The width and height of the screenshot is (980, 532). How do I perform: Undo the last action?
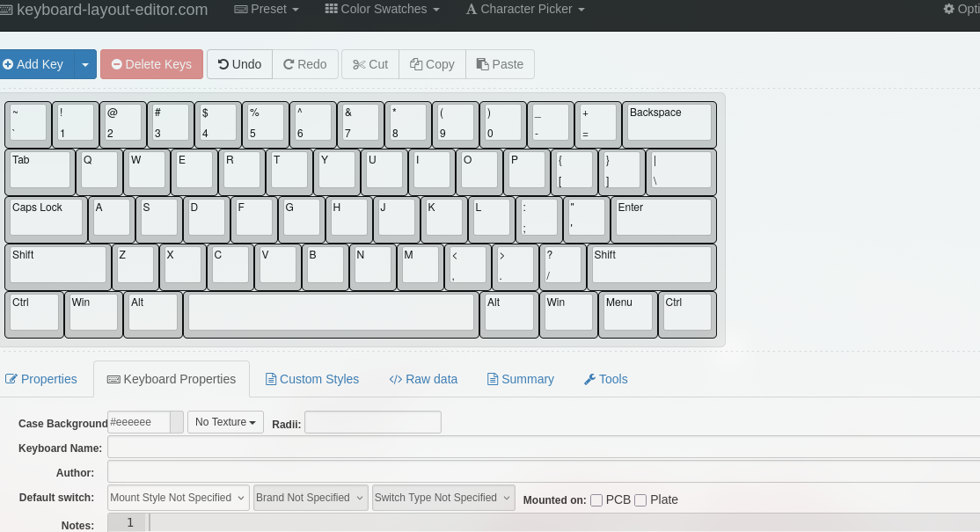pos(238,63)
